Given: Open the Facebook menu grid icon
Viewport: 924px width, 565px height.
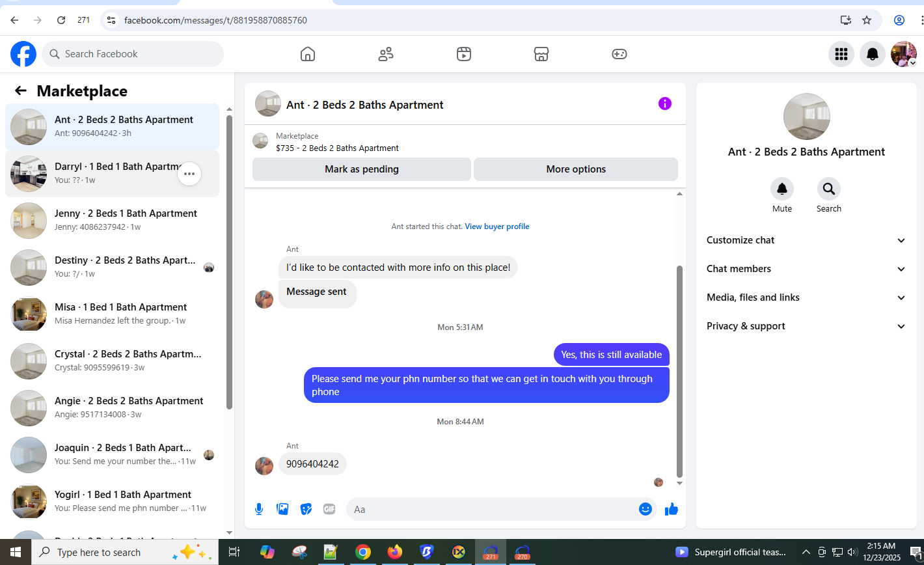Looking at the screenshot, I should 841,54.
